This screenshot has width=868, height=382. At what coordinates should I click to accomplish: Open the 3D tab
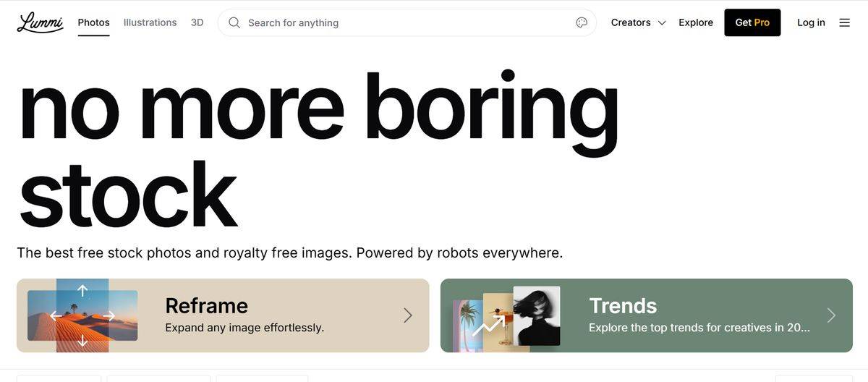click(197, 22)
